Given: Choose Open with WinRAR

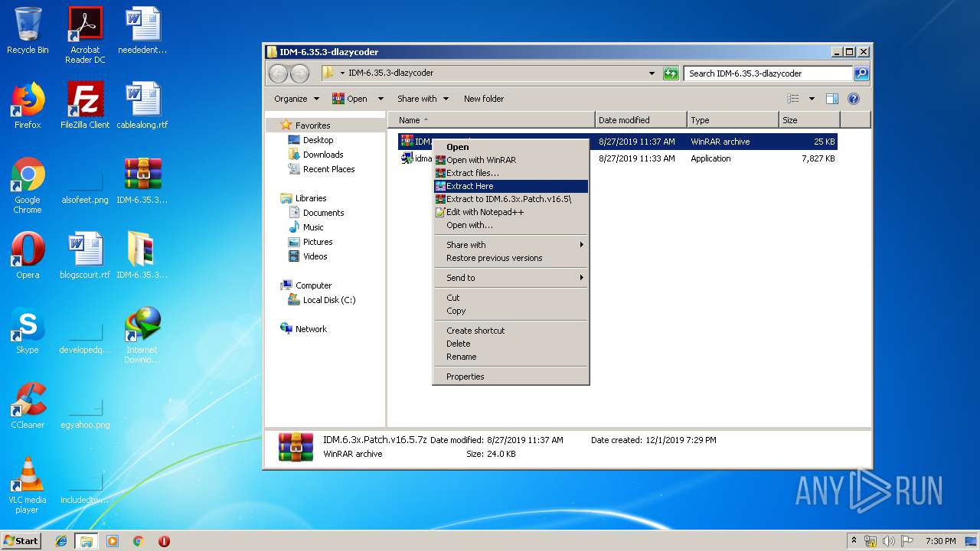Looking at the screenshot, I should click(511, 160).
